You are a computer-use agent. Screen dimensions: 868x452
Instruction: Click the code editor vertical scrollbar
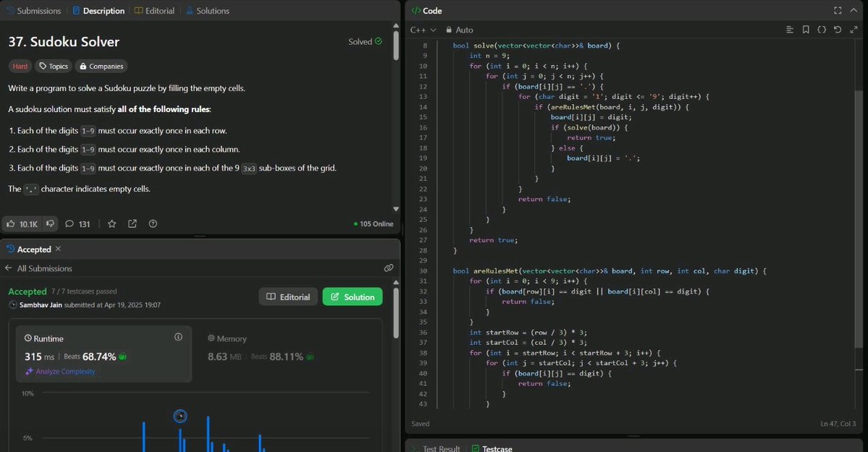859,219
